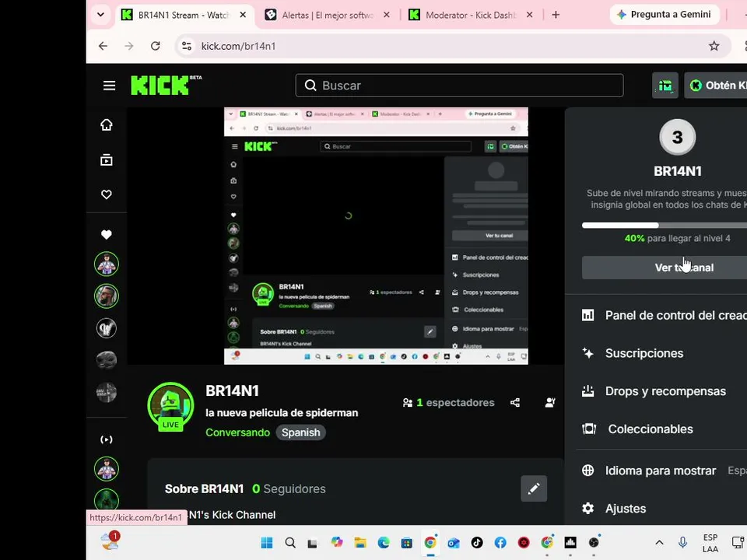Image resolution: width=747 pixels, height=560 pixels.
Task: Click the user follow icon beside share
Action: coord(550,403)
